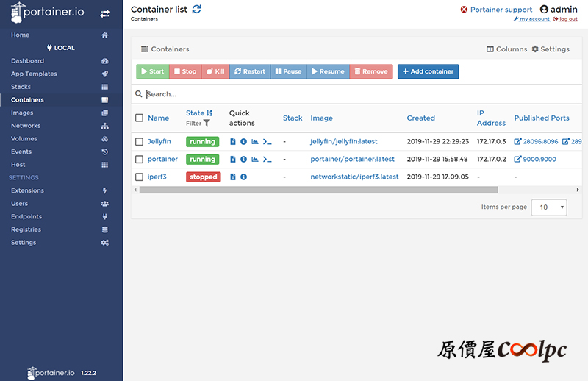Open networkstatic/iperf3:latest image link
This screenshot has height=381, width=588.
point(354,177)
